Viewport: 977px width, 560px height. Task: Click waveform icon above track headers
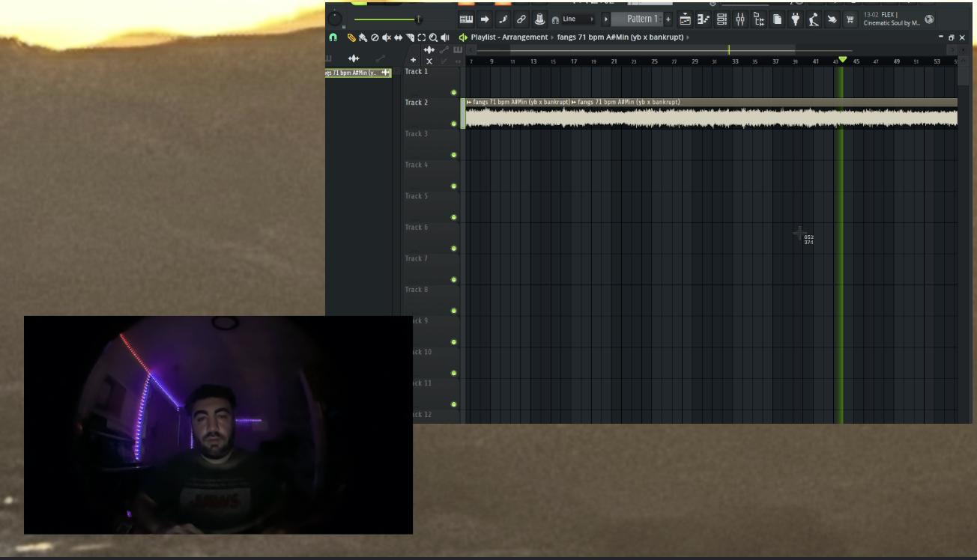tap(429, 50)
